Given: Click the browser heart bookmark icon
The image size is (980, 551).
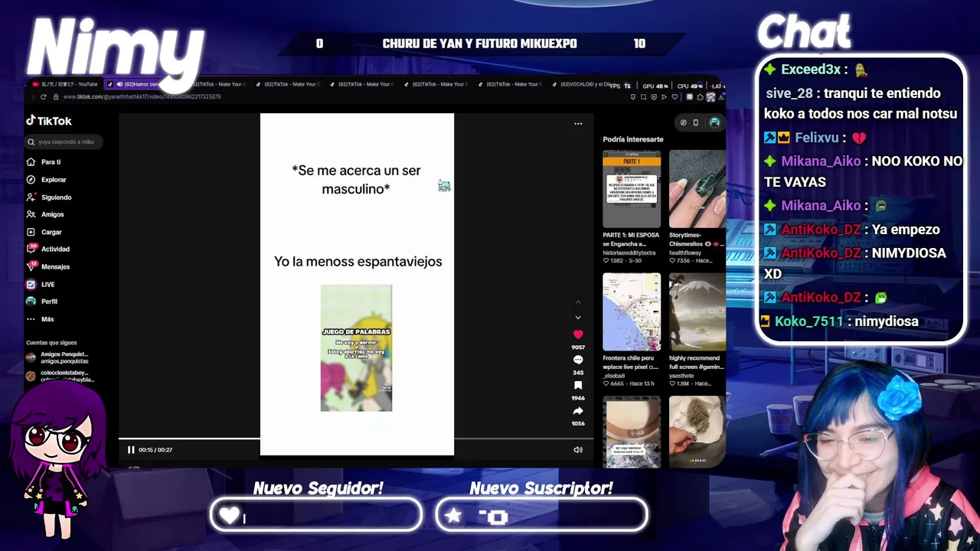Looking at the screenshot, I should tap(675, 97).
